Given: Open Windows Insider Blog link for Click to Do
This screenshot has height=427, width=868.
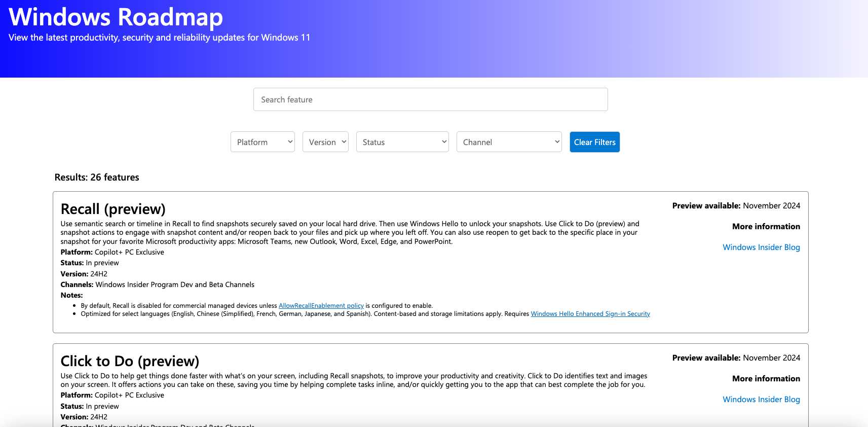Looking at the screenshot, I should point(761,400).
